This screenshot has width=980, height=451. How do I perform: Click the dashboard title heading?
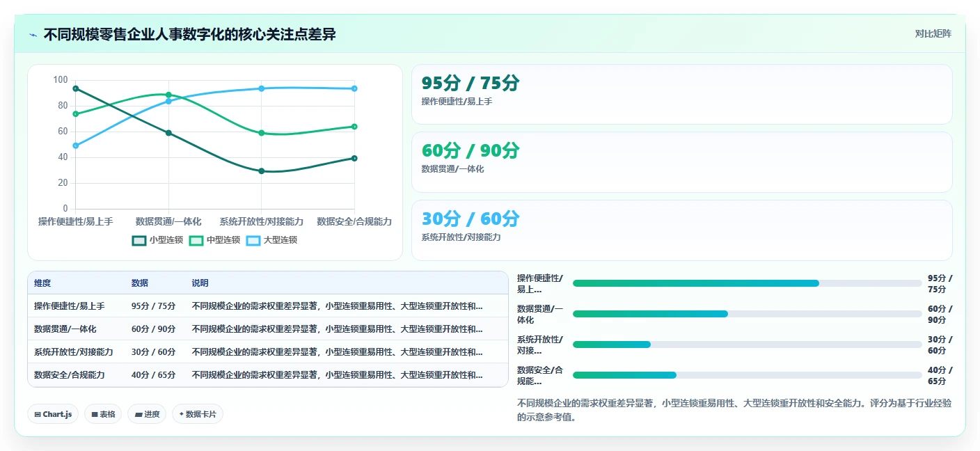[189, 34]
